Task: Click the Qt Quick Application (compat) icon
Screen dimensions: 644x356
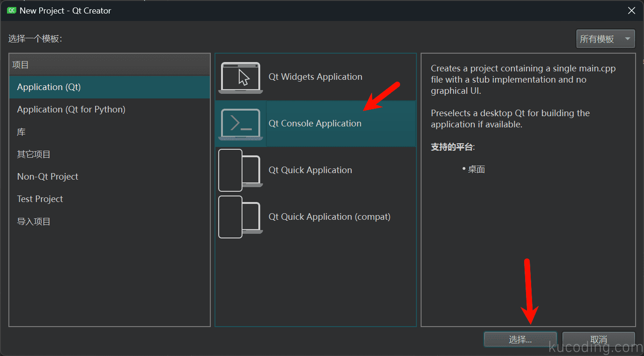Action: click(241, 217)
